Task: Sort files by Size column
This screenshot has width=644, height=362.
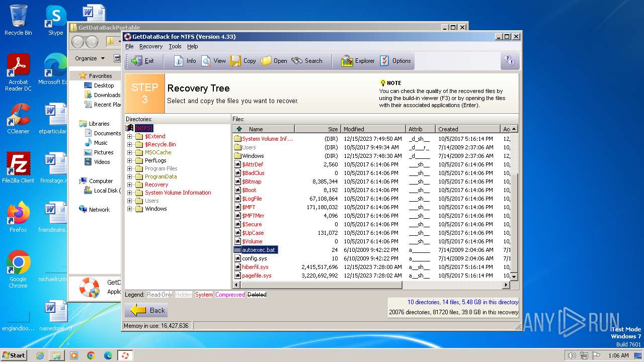Action: pyautogui.click(x=317, y=129)
